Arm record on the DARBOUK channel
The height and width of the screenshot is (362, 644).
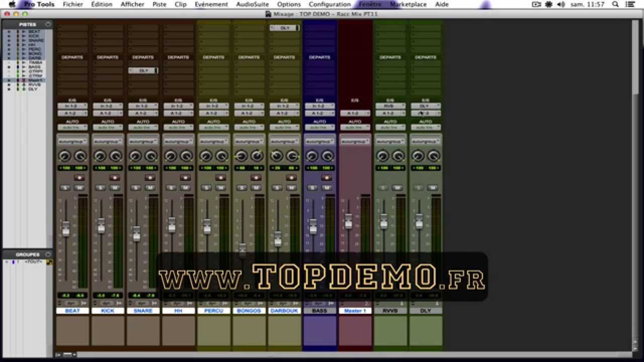click(x=291, y=177)
